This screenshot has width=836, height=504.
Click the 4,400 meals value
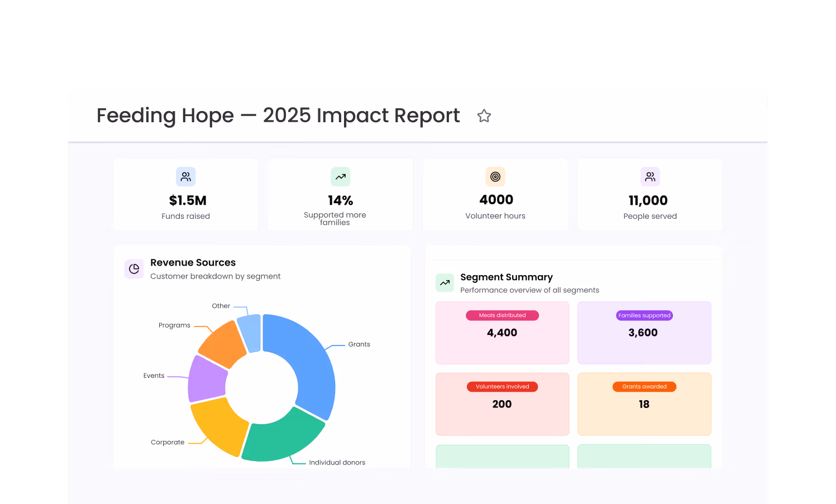pos(502,333)
